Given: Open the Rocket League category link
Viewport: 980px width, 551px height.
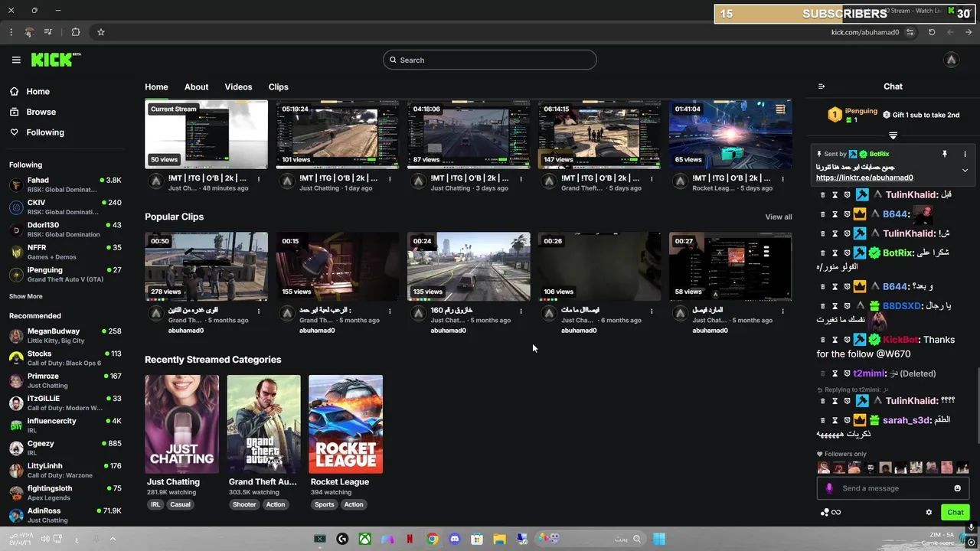Looking at the screenshot, I should pyautogui.click(x=340, y=482).
